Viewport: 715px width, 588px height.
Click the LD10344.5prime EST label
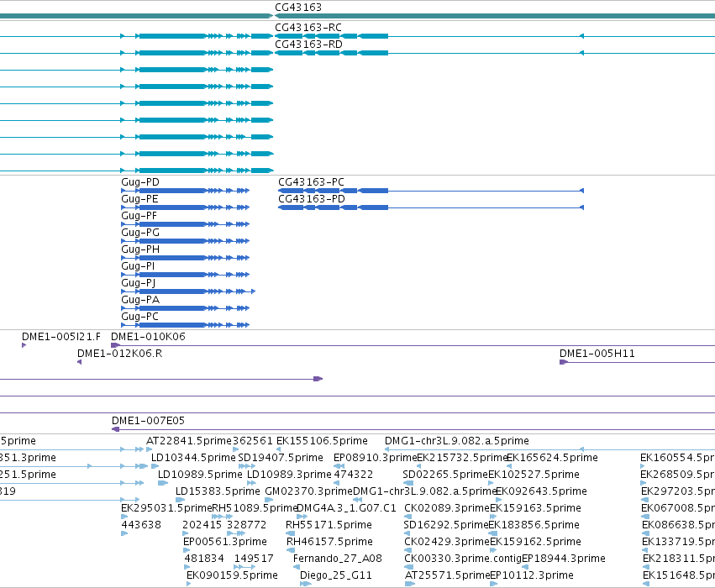click(193, 457)
